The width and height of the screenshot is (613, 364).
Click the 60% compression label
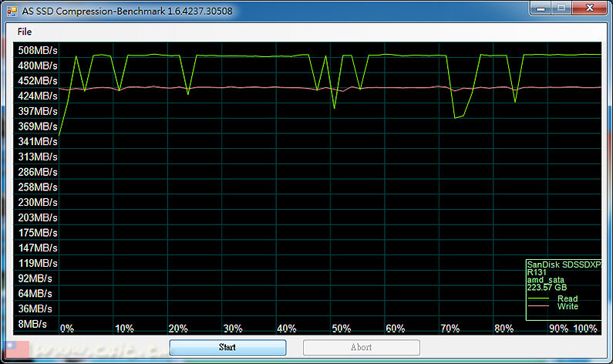[396, 329]
